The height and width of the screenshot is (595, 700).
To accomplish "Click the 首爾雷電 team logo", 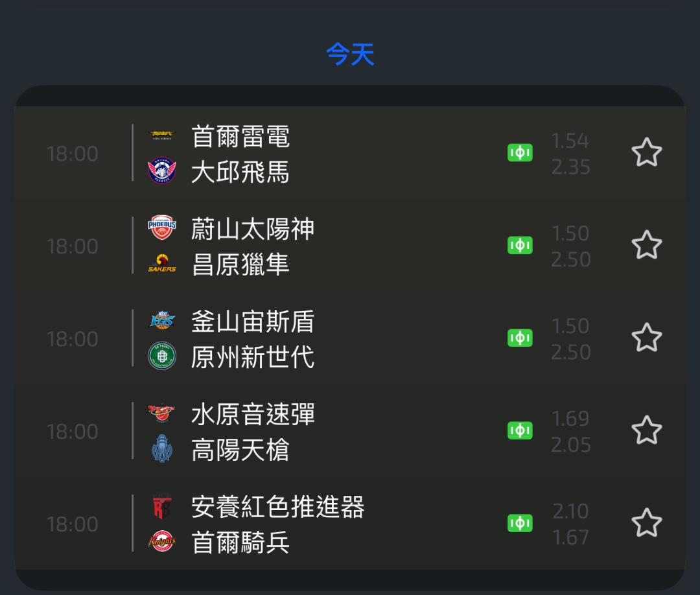I will click(162, 135).
